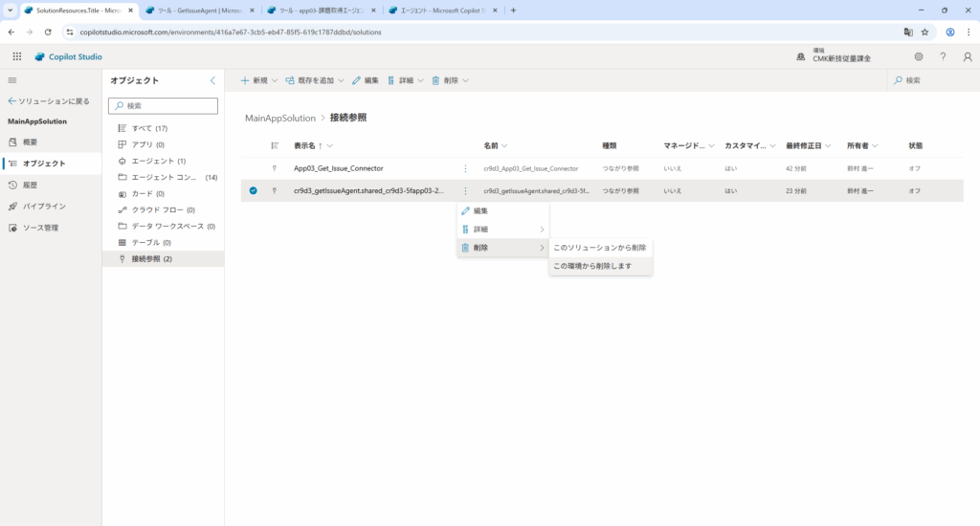Click the settings gear icon in header

[x=919, y=56]
